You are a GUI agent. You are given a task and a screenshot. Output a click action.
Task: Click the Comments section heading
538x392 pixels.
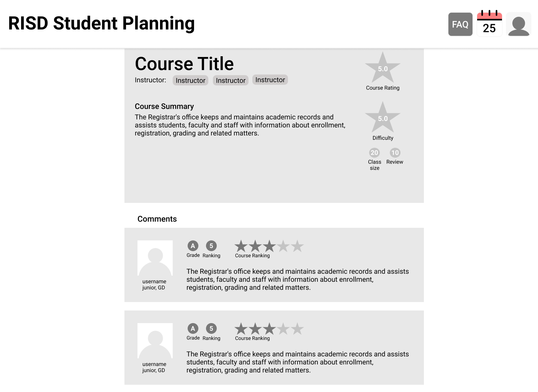pos(157,219)
